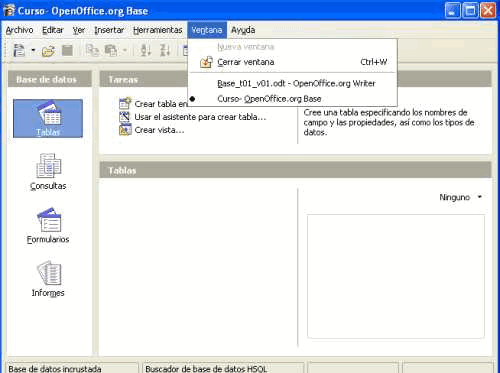The image size is (500, 373).
Task: Click the Save toolbar icon
Action: click(x=67, y=51)
